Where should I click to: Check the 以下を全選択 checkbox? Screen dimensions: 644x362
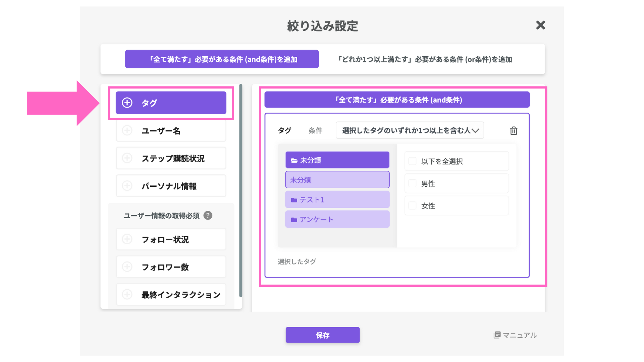pyautogui.click(x=413, y=161)
